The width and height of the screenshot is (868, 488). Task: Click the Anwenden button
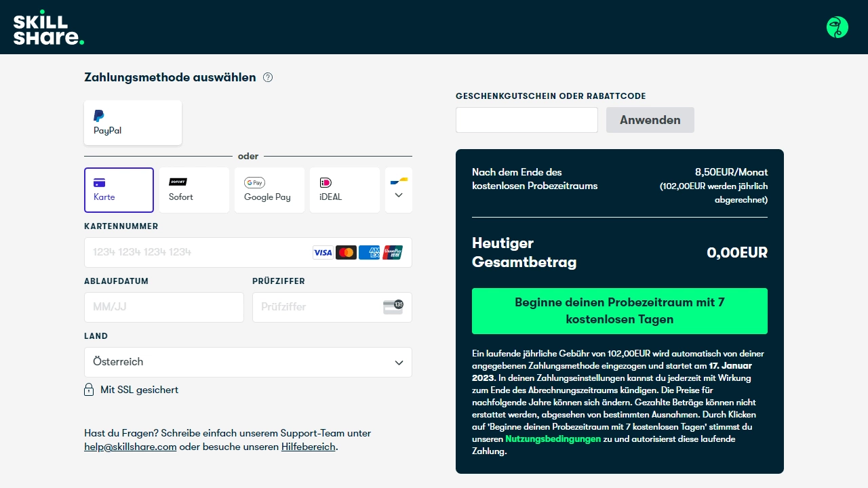[x=650, y=120]
